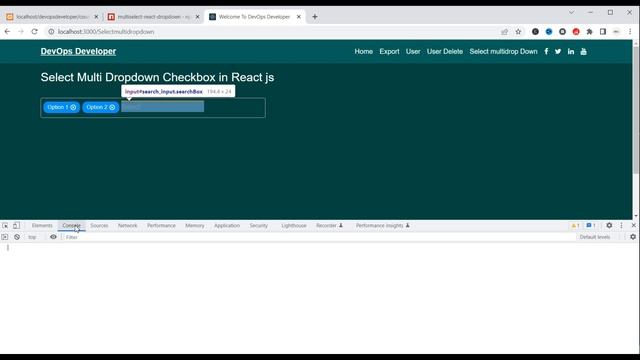Go to the User nav link
Image resolution: width=640 pixels, height=360 pixels.
tap(413, 51)
